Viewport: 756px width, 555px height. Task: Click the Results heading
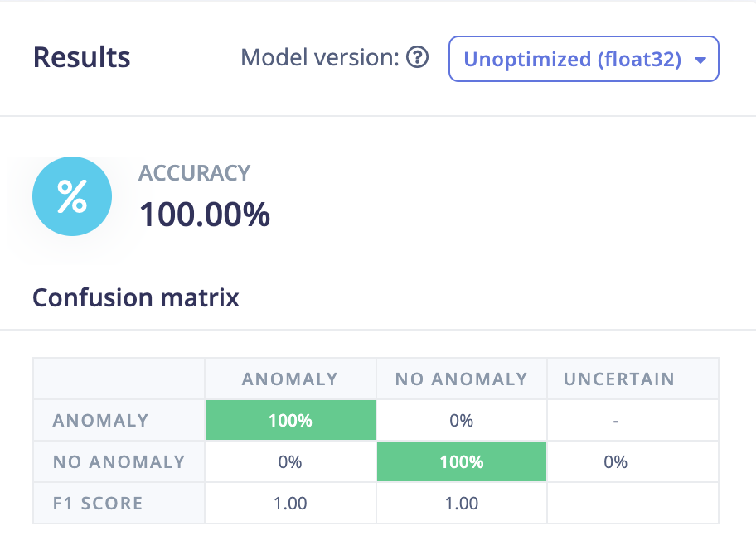[81, 57]
